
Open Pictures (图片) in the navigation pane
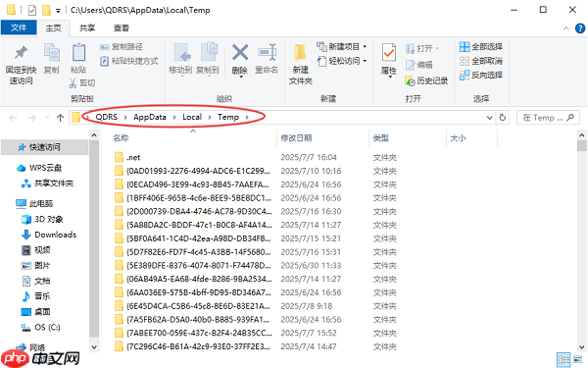click(x=36, y=266)
